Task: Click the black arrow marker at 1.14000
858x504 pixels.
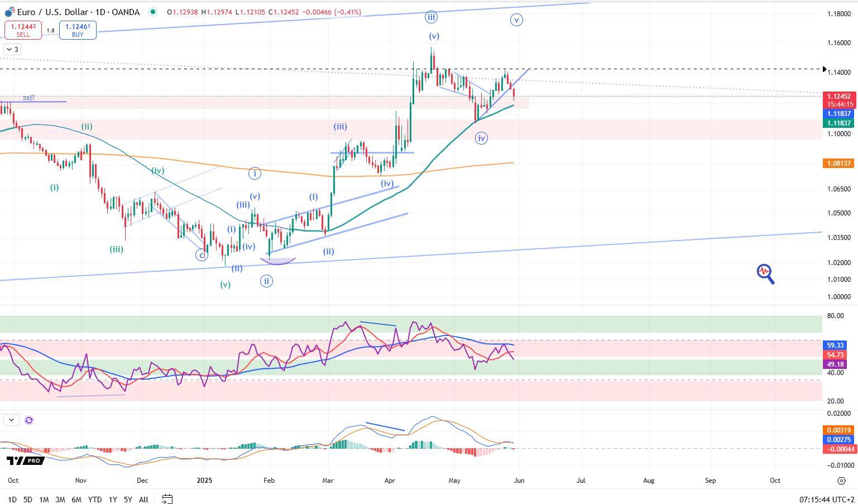Action: coord(825,69)
